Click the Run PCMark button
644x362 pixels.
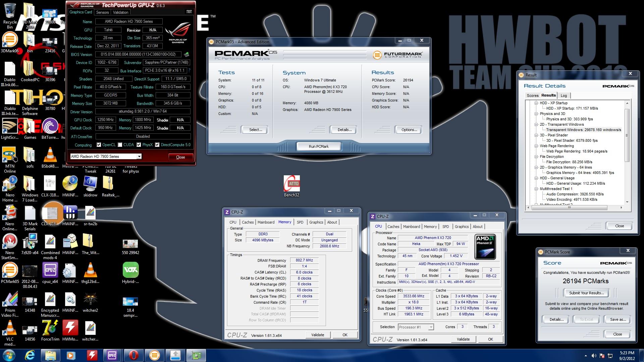tap(319, 146)
